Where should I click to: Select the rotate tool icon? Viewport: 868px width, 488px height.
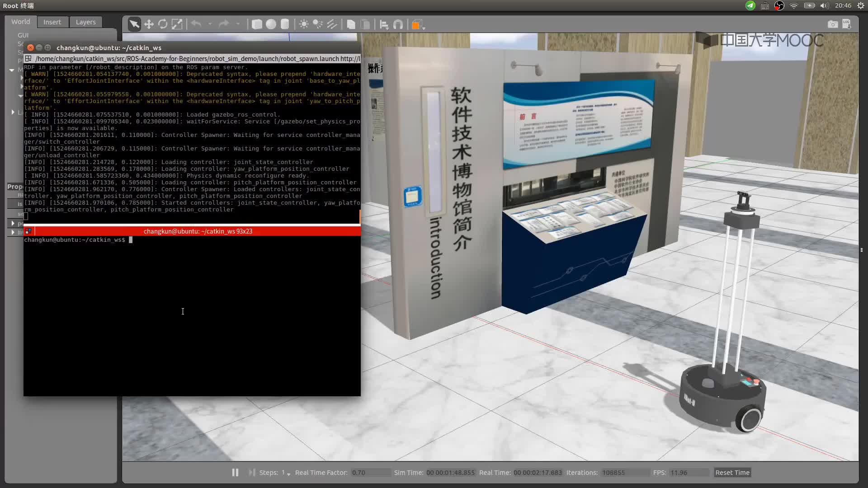pyautogui.click(x=163, y=24)
